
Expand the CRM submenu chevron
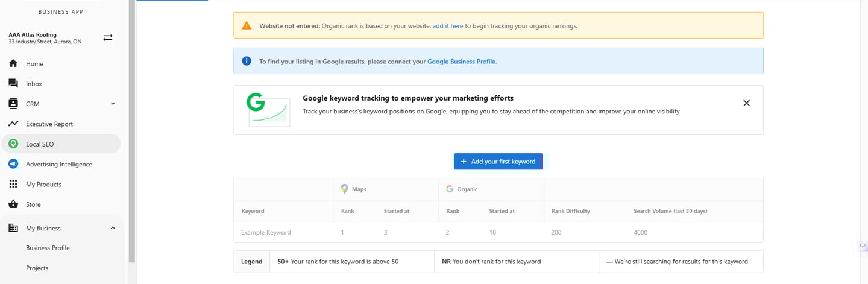pos(113,104)
